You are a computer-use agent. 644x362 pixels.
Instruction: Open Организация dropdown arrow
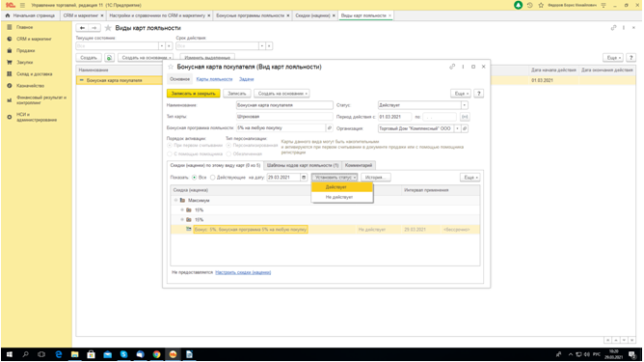(457, 128)
